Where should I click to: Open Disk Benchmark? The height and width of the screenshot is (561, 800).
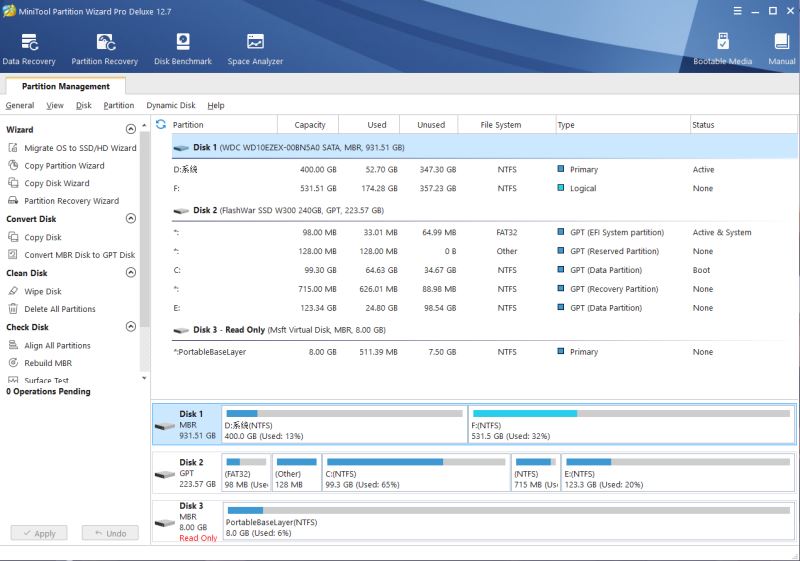tap(183, 49)
